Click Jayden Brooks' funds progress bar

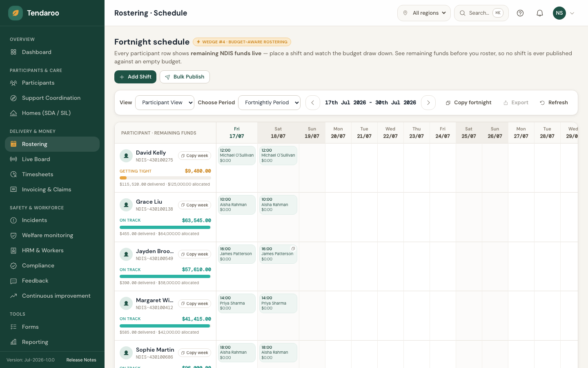(165, 276)
